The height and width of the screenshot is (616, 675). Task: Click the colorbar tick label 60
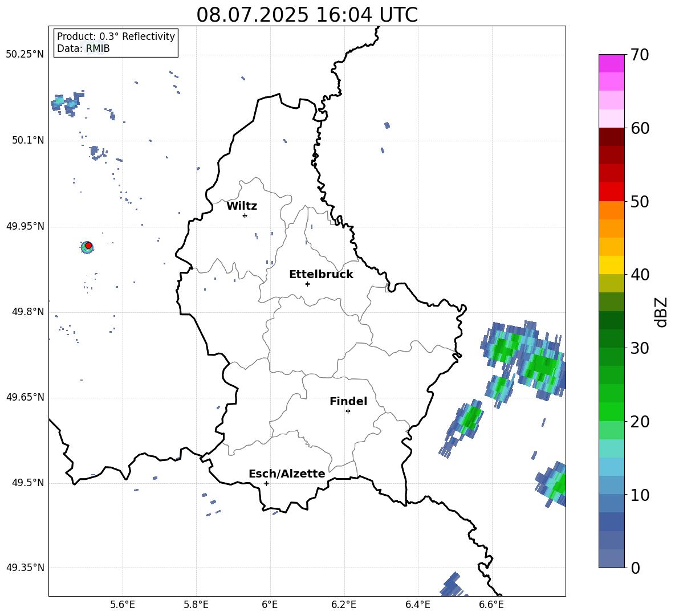[639, 128]
